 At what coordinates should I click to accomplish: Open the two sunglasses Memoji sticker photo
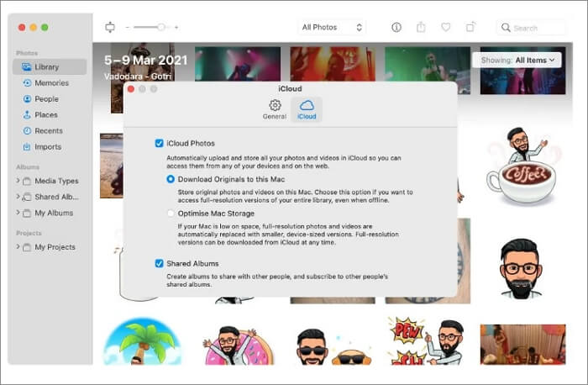pos(333,346)
